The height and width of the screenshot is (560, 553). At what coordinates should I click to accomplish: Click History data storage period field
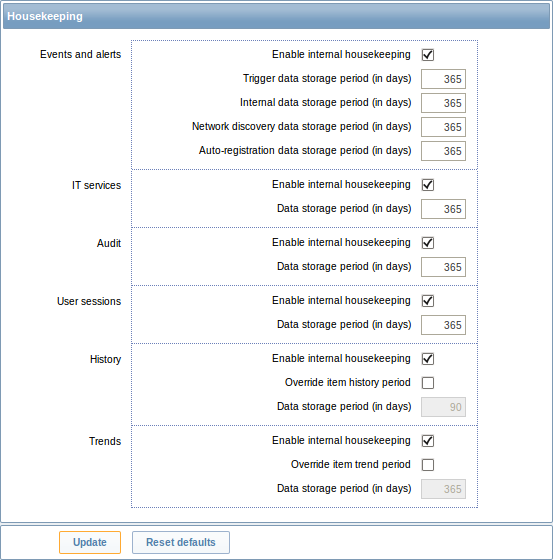tap(443, 407)
